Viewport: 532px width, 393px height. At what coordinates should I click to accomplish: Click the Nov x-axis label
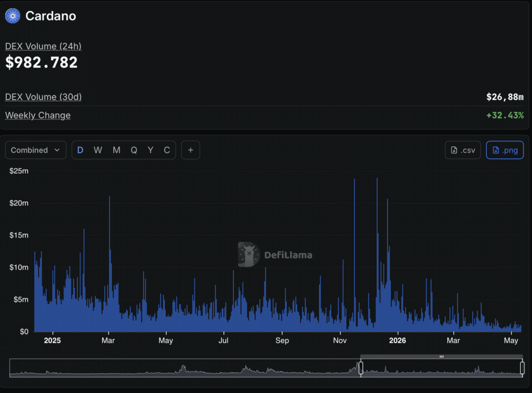pyautogui.click(x=340, y=341)
